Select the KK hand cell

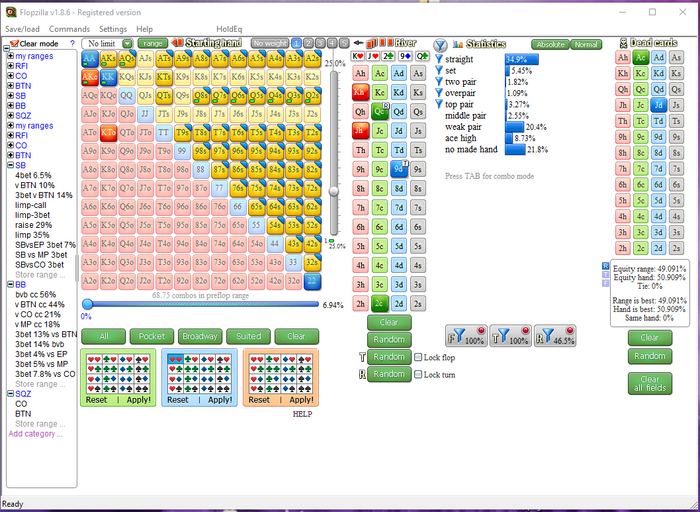pyautogui.click(x=108, y=77)
